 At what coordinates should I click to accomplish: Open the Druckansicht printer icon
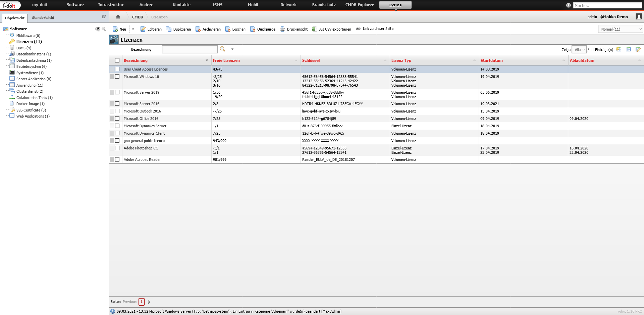coord(282,29)
